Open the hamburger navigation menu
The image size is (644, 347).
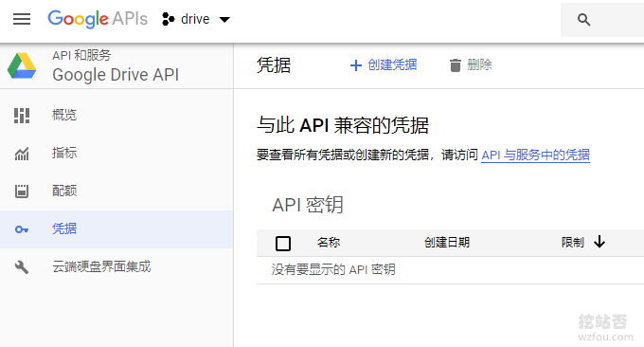tap(22, 19)
